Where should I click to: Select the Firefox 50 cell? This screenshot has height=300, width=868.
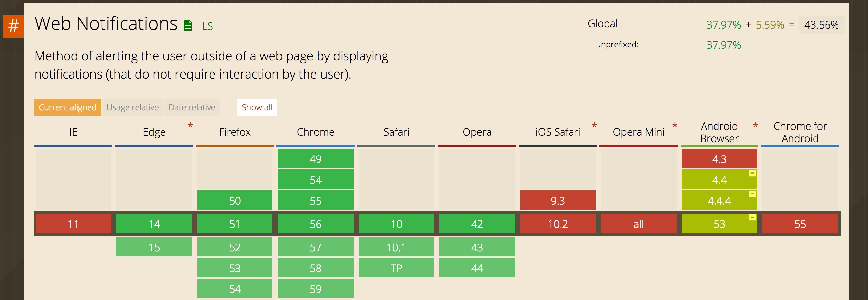click(235, 200)
